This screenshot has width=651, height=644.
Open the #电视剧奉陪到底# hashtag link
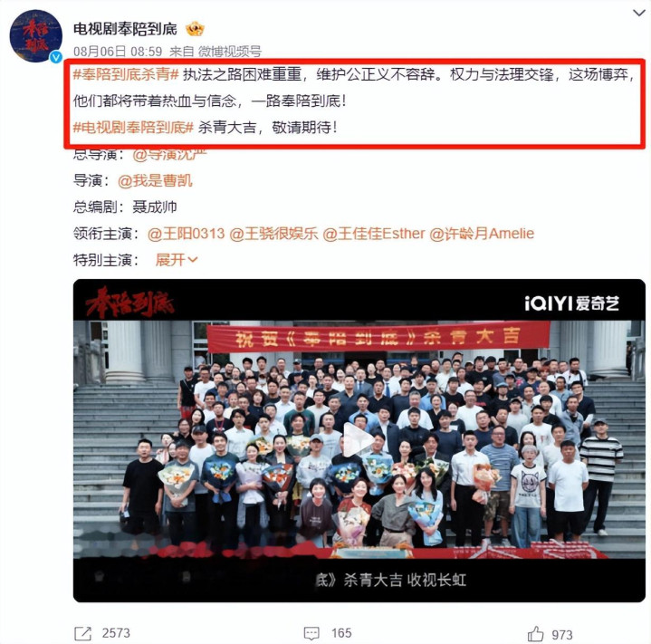click(133, 127)
